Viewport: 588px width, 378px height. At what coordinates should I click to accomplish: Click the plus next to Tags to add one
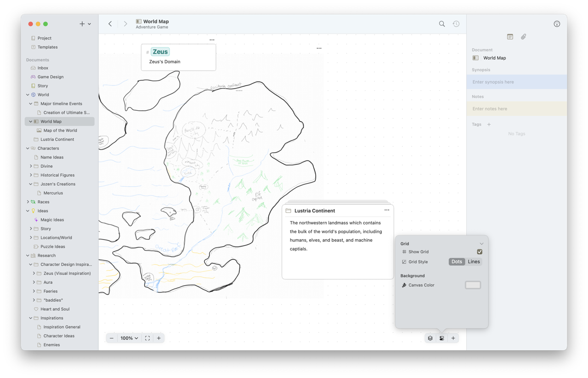(x=488, y=124)
